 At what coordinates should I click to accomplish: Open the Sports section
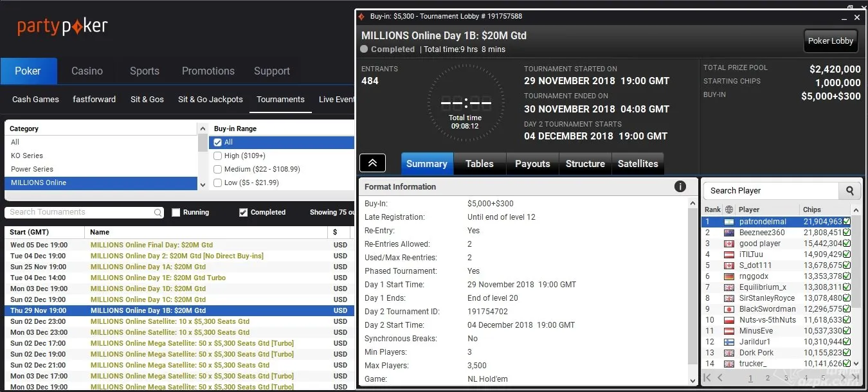click(x=145, y=71)
